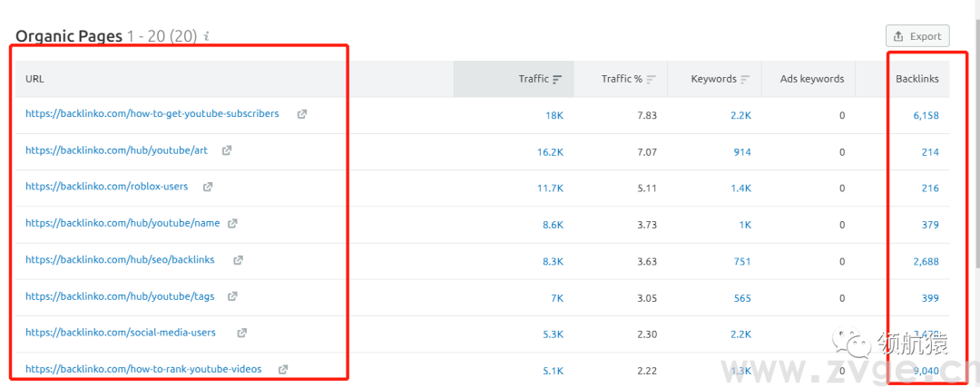Open external link icon beside hub/youtube/art URL

(227, 150)
